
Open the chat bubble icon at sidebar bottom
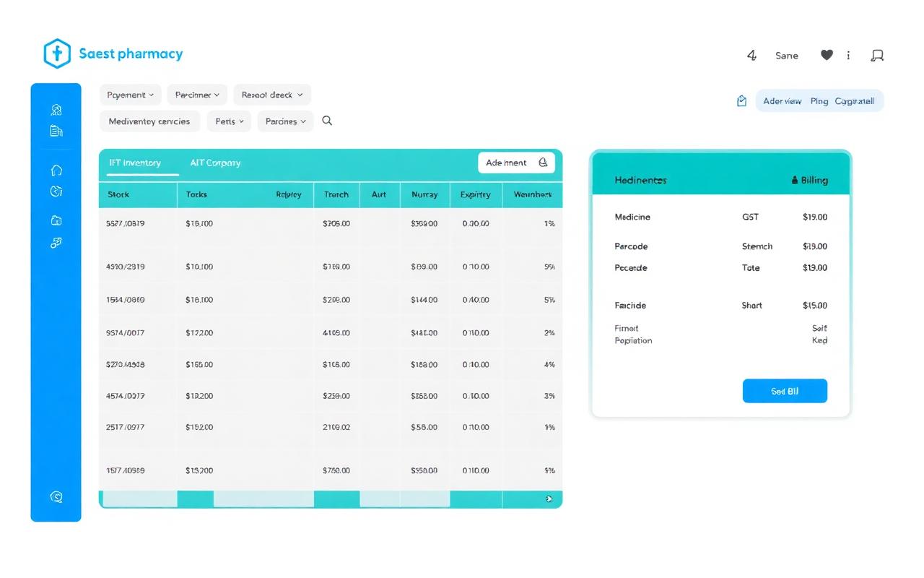point(56,497)
